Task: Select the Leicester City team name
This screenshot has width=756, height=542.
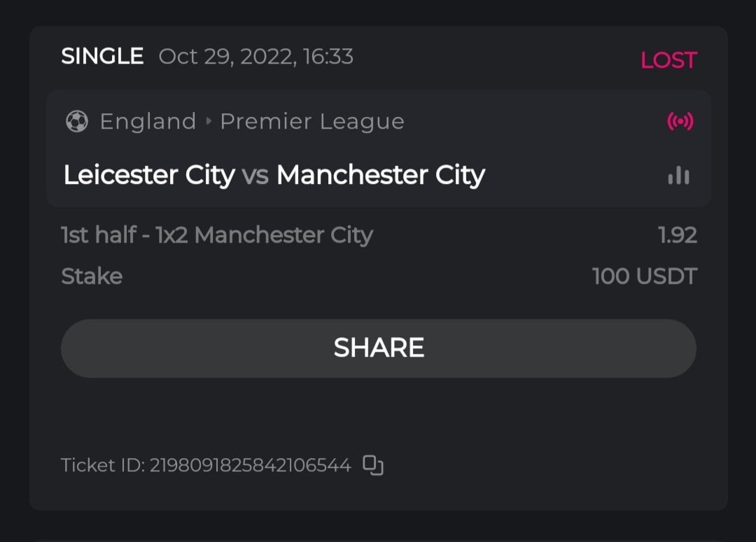Action: pos(149,175)
